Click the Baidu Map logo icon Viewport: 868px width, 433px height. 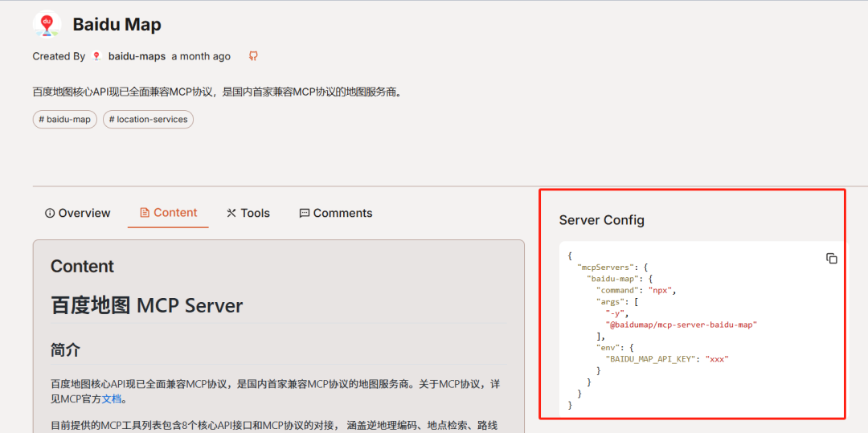tap(47, 24)
